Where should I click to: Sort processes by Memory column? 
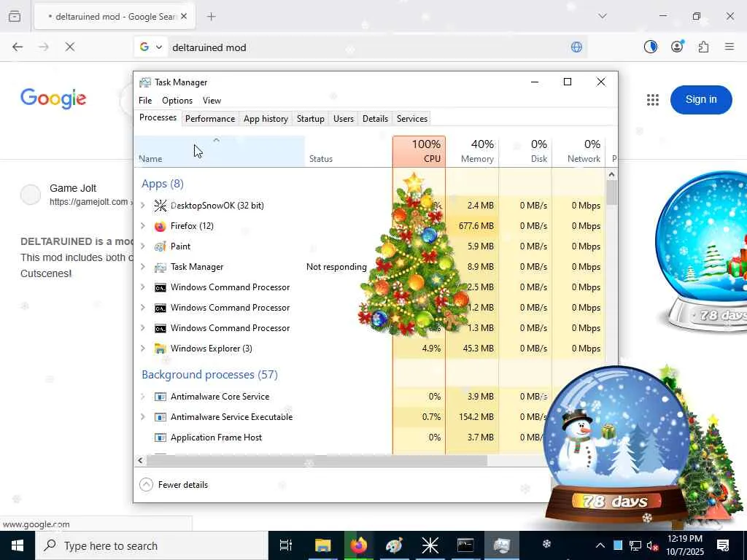pos(473,152)
